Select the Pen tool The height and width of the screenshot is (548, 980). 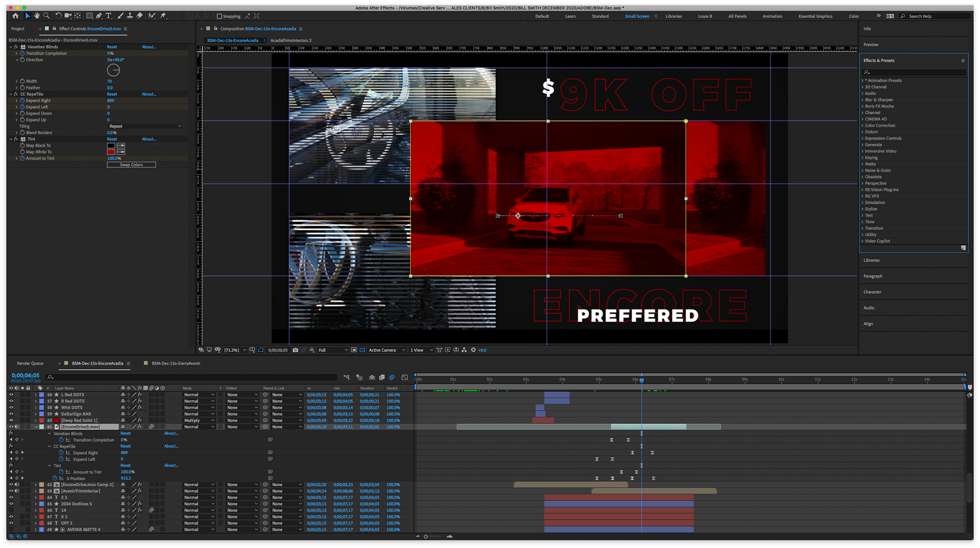coord(99,16)
